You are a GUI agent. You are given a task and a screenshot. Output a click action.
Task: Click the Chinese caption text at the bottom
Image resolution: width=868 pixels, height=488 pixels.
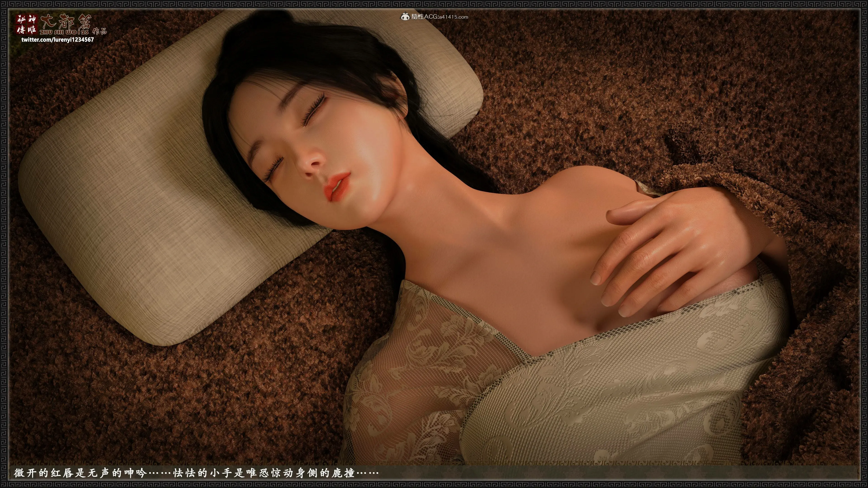(x=196, y=473)
